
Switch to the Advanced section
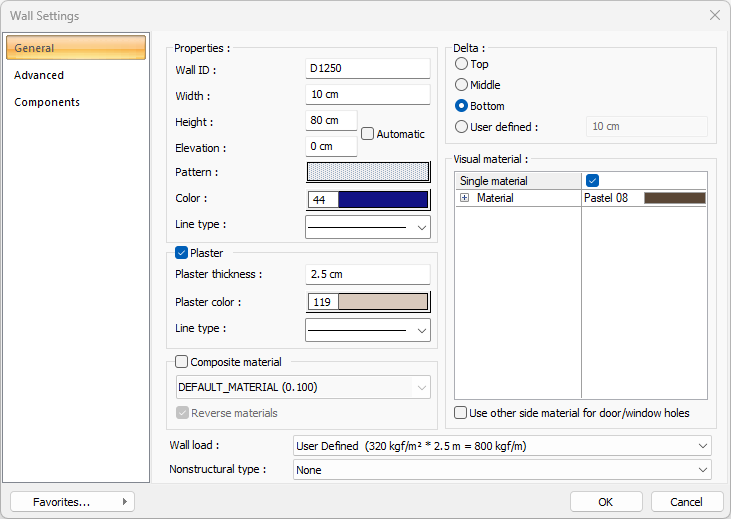(39, 75)
